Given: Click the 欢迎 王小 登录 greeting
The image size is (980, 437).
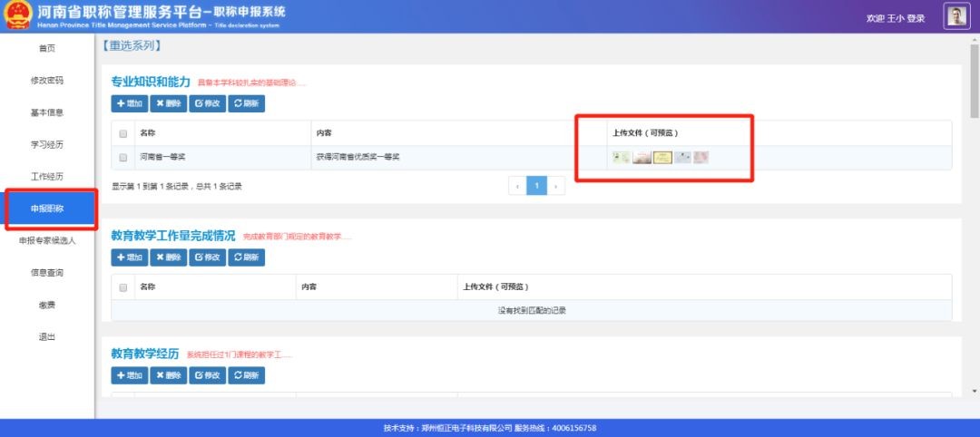Looking at the screenshot, I should coord(895,19).
